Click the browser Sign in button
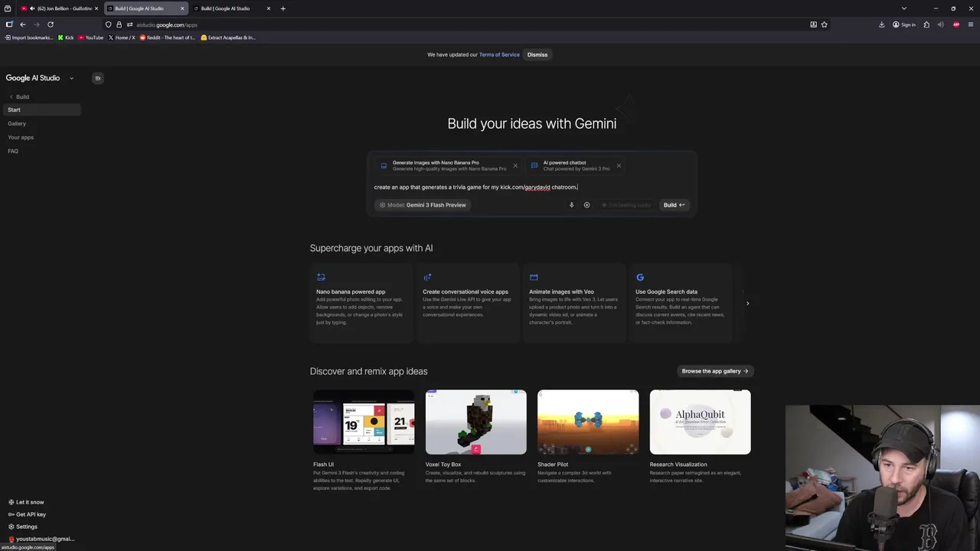 click(x=904, y=24)
